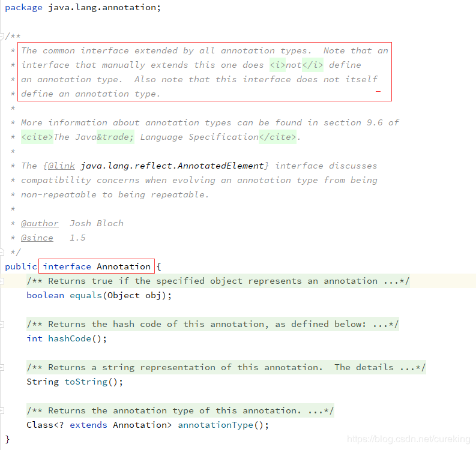The image size is (476, 450).
Task: Open java.lang.reflect.AnnotatedElement reference
Action: [172, 166]
